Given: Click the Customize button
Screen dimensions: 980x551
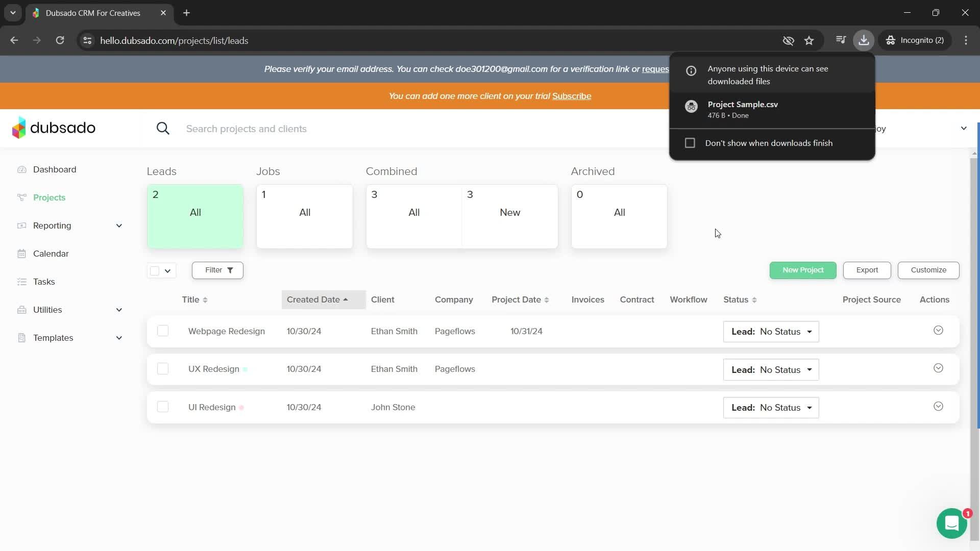Looking at the screenshot, I should pyautogui.click(x=928, y=270).
